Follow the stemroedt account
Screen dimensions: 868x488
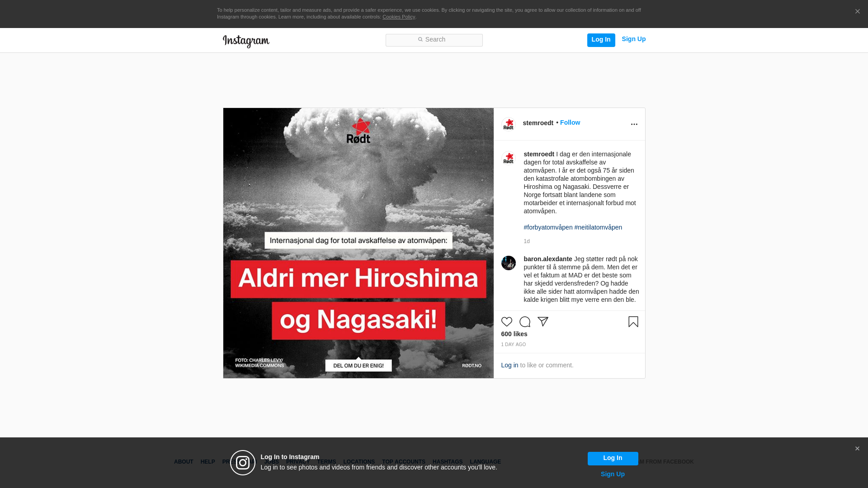[570, 122]
